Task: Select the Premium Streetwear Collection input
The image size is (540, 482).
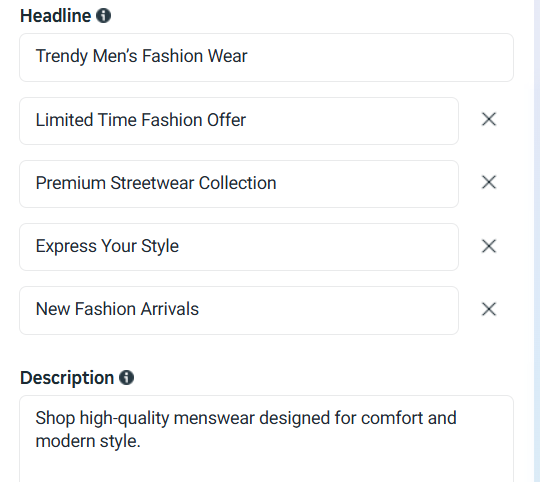Action: 239,184
